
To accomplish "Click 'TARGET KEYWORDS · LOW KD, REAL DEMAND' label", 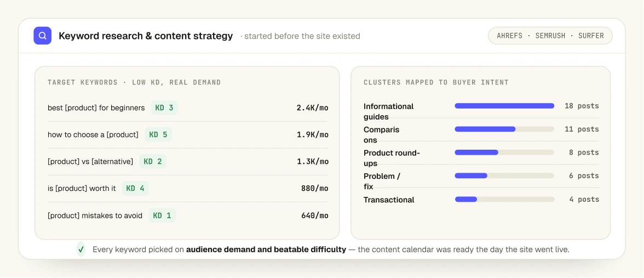I will (x=134, y=82).
